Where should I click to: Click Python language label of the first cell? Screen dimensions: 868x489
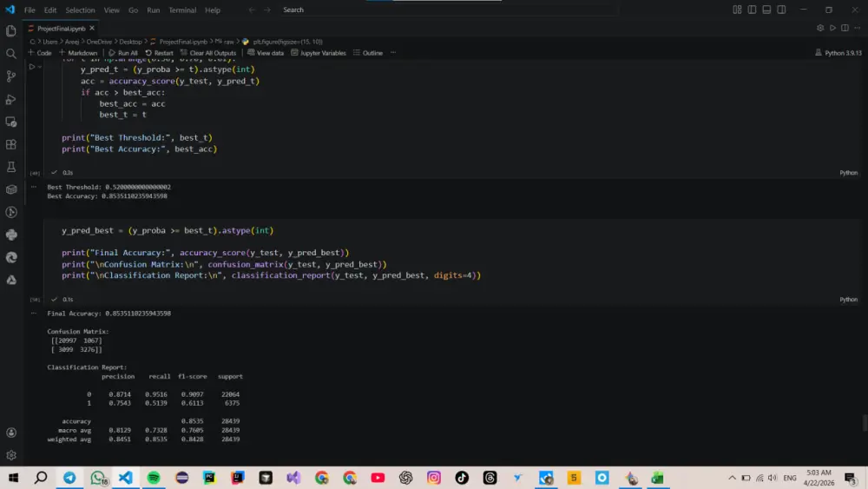click(848, 173)
